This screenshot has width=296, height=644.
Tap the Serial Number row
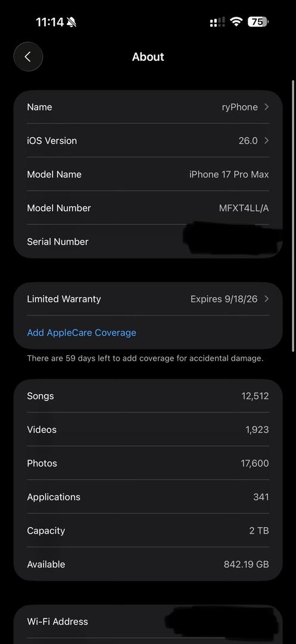pos(148,241)
